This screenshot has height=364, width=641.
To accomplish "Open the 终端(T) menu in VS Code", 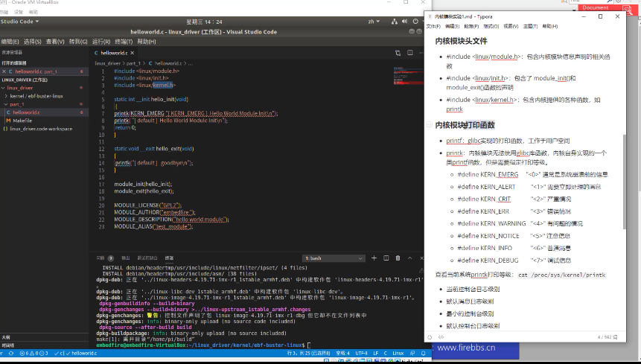I will (124, 42).
